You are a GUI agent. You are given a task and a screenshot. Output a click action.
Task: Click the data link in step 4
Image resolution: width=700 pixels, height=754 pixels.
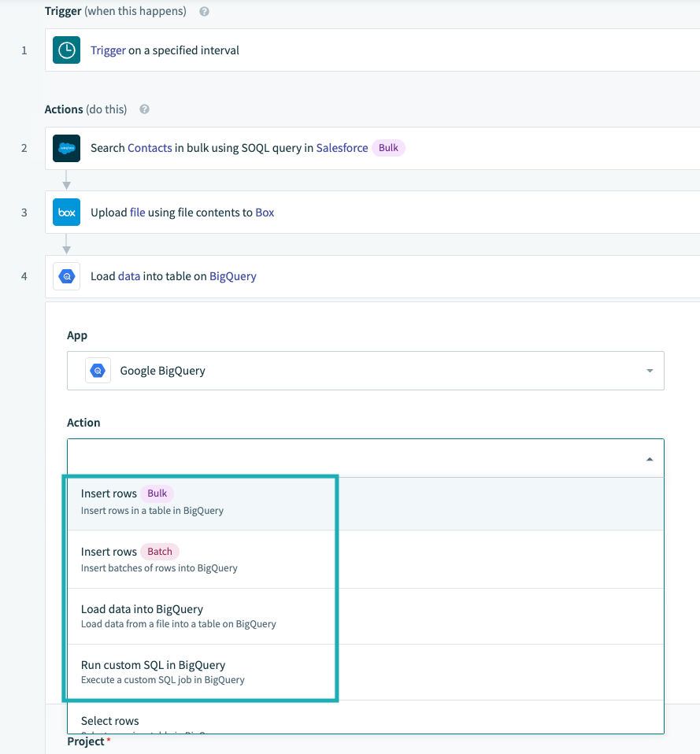pos(129,276)
